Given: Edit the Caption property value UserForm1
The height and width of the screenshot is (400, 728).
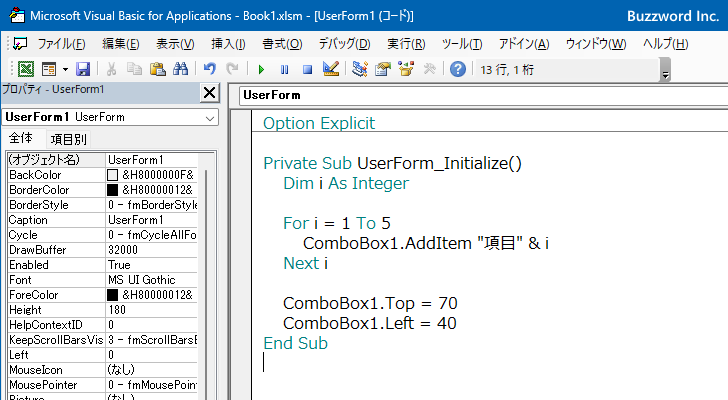Looking at the screenshot, I should point(152,219).
